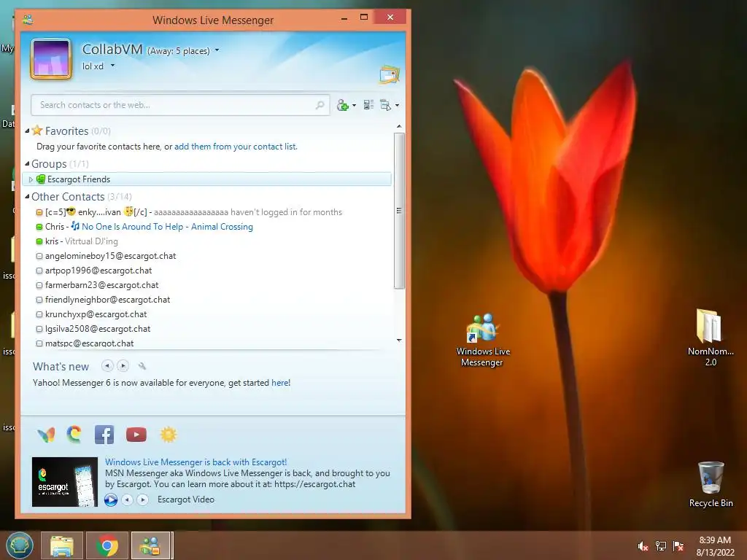
Task: Click the Action Center flag icon
Action: click(678, 546)
